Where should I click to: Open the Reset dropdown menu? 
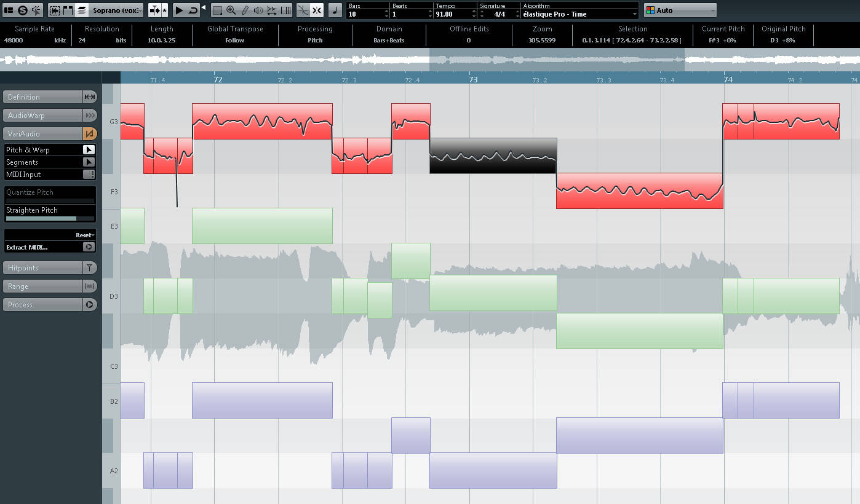[x=85, y=235]
